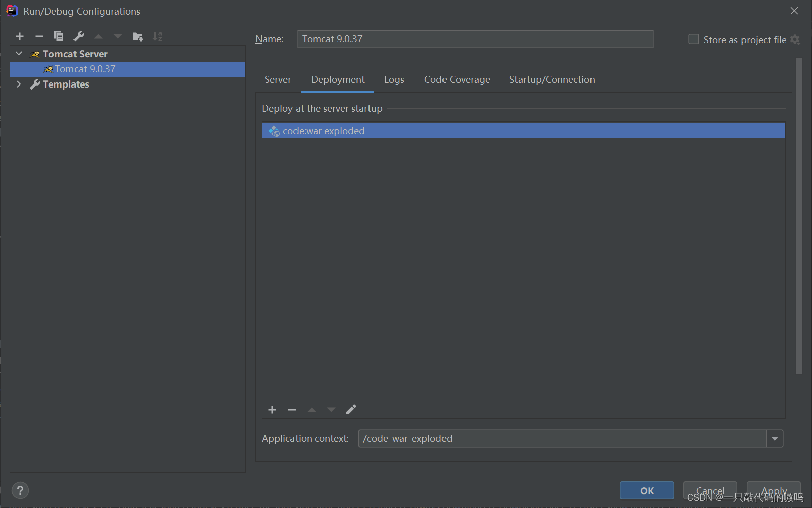
Task: Select Tomcat 9.0.37 in configuration tree
Action: 127,69
